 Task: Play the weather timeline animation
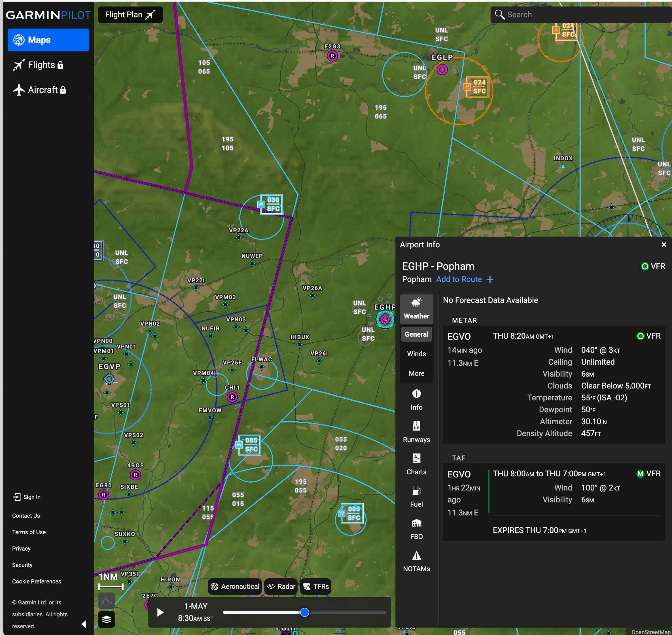(x=160, y=612)
